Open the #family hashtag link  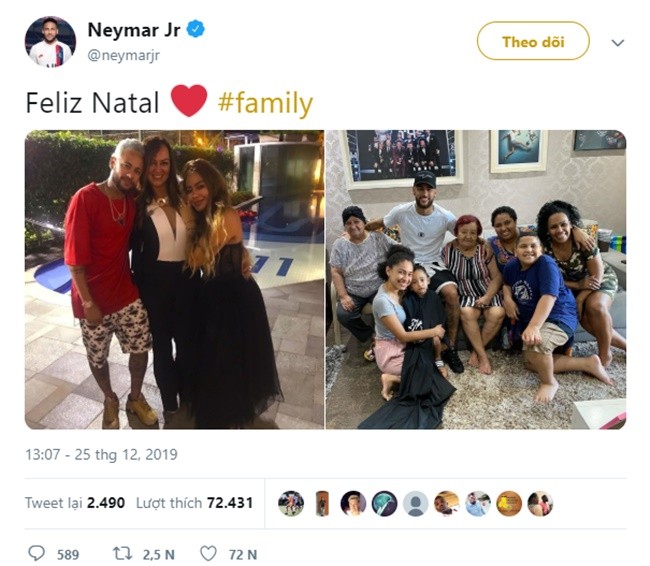[x=265, y=103]
